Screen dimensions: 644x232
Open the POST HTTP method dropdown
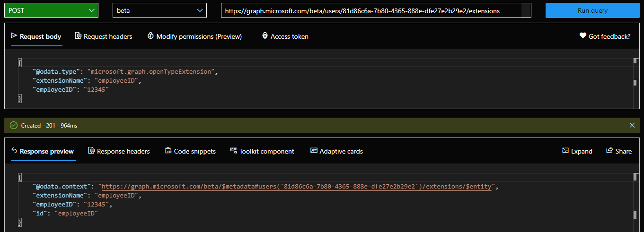pos(51,10)
